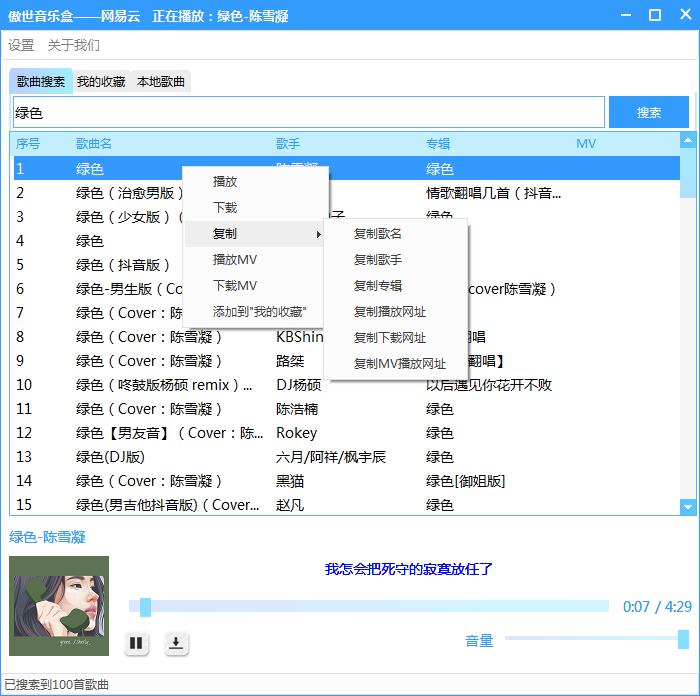Click the 专辑 column header
Screen dimensions: 700x696
[x=438, y=144]
